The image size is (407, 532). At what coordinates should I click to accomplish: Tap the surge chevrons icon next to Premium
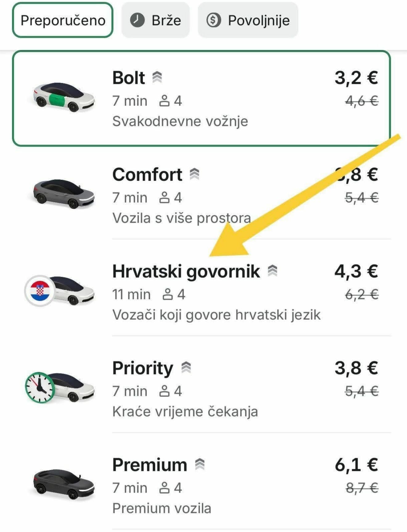(x=200, y=464)
